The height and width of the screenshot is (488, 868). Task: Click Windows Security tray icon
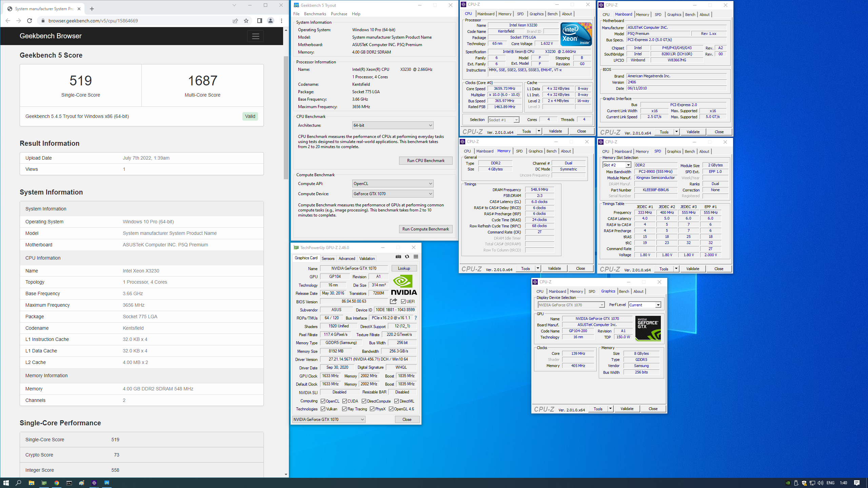[804, 483]
